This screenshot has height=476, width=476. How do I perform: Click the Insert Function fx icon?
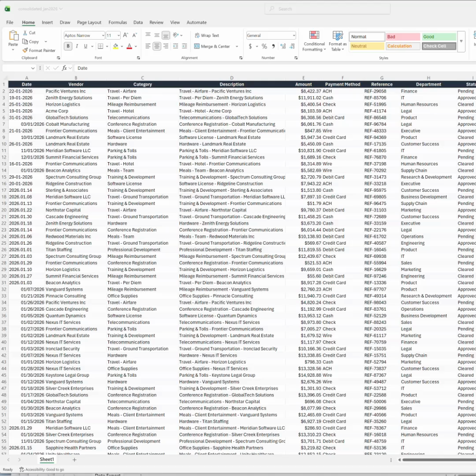coord(64,68)
